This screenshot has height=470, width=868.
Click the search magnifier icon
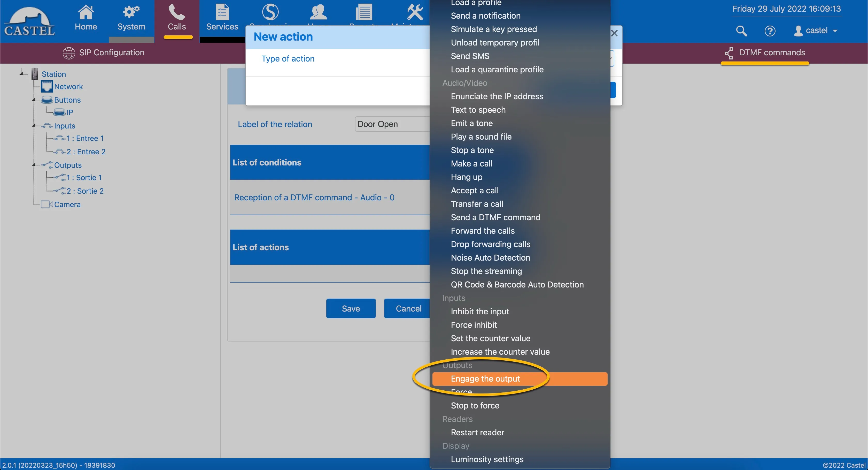(741, 31)
